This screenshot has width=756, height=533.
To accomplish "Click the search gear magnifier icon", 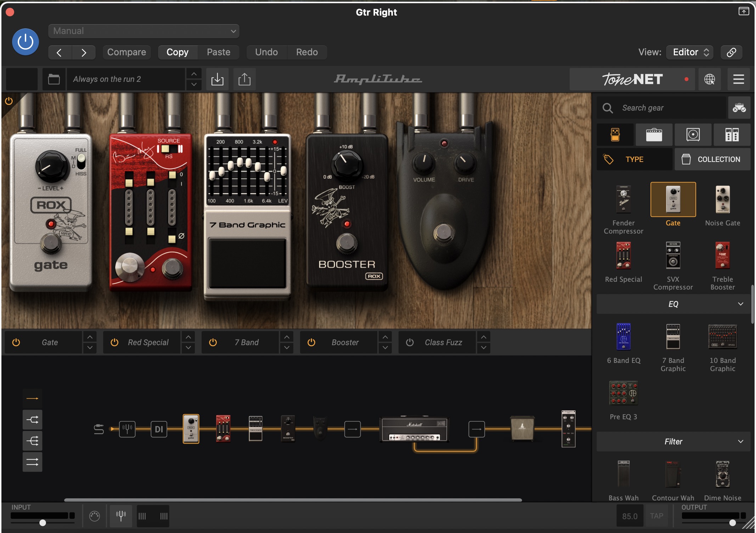I will click(608, 108).
